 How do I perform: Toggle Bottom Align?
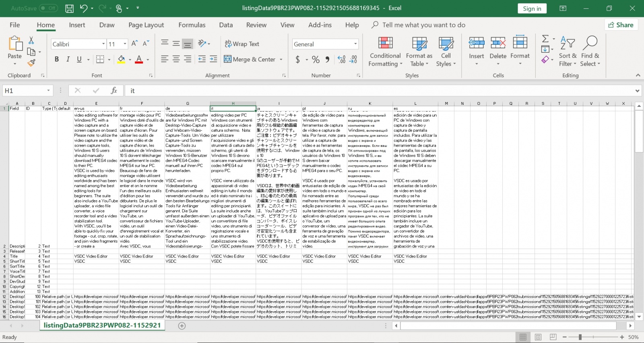coord(187,43)
